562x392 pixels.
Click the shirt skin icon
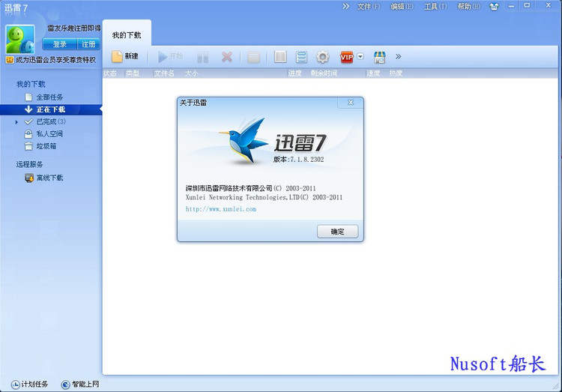[x=494, y=7]
